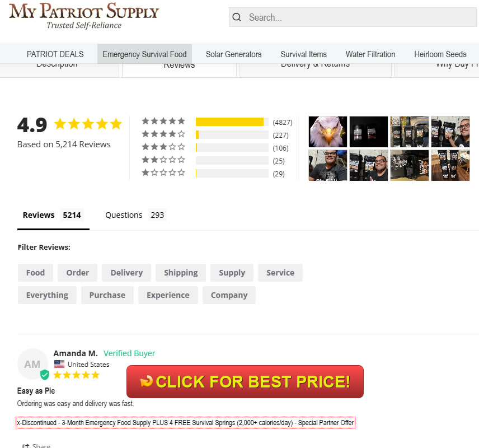Select the one-star rating row stars
Screen dimensions: 479x448
coord(163,172)
